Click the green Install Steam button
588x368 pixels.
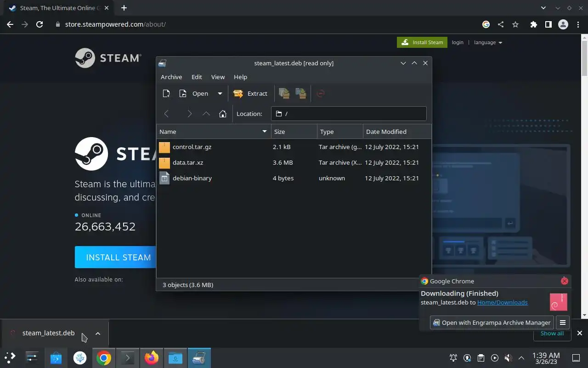(x=422, y=42)
